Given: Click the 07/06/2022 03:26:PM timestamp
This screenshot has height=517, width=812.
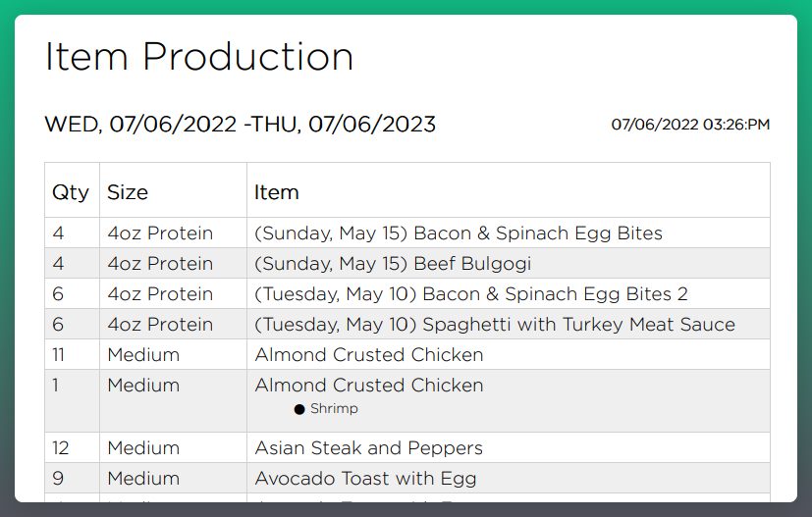Looking at the screenshot, I should coord(690,125).
